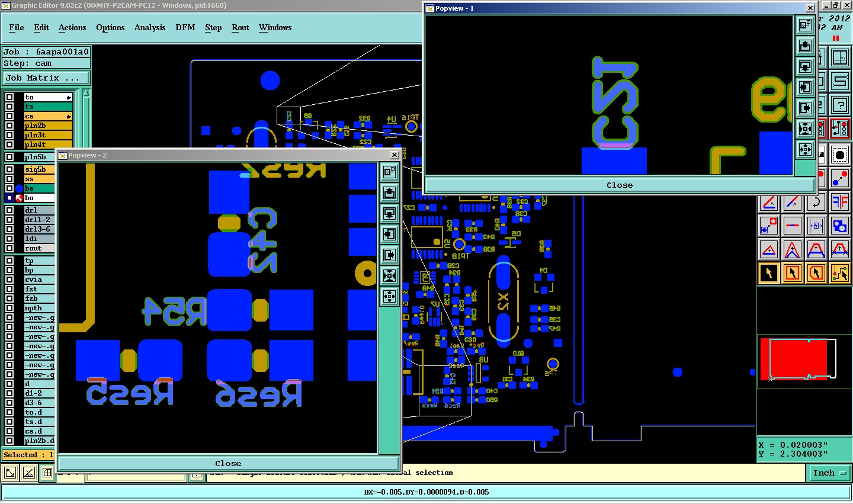Viewport: 853px width, 504px height.
Task: Toggle checkbox for layer 'npth'
Action: point(9,308)
